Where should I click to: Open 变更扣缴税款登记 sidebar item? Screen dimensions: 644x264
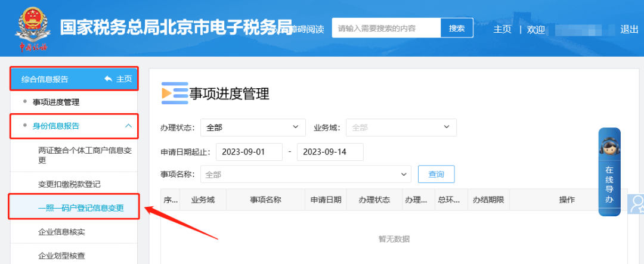point(69,184)
